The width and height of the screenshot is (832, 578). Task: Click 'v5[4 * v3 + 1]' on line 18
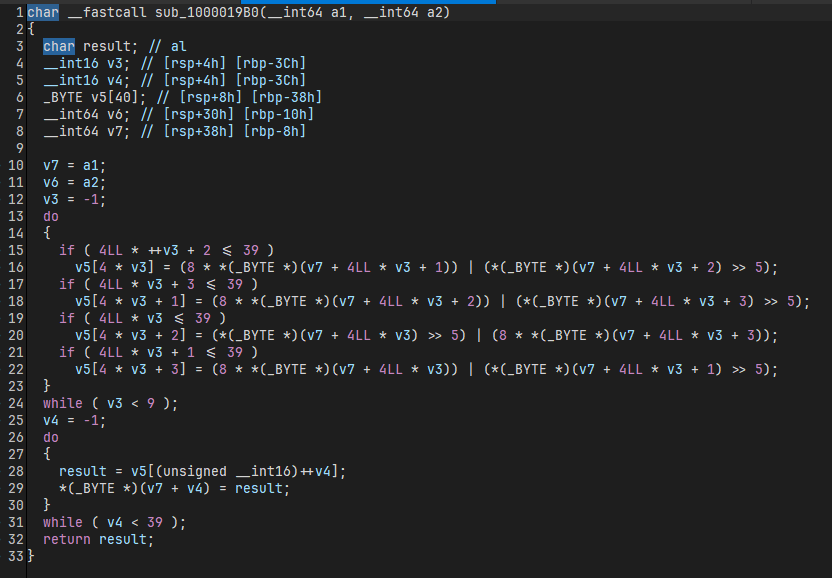point(131,301)
